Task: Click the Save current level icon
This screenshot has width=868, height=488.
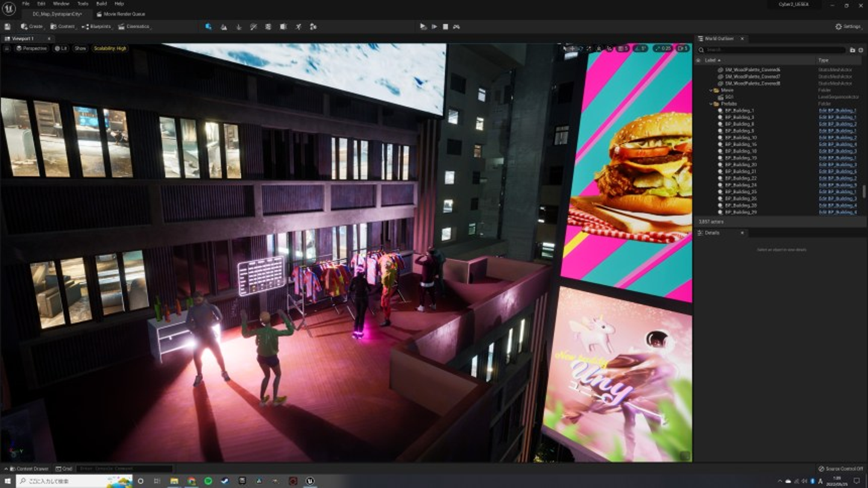Action: (7, 27)
